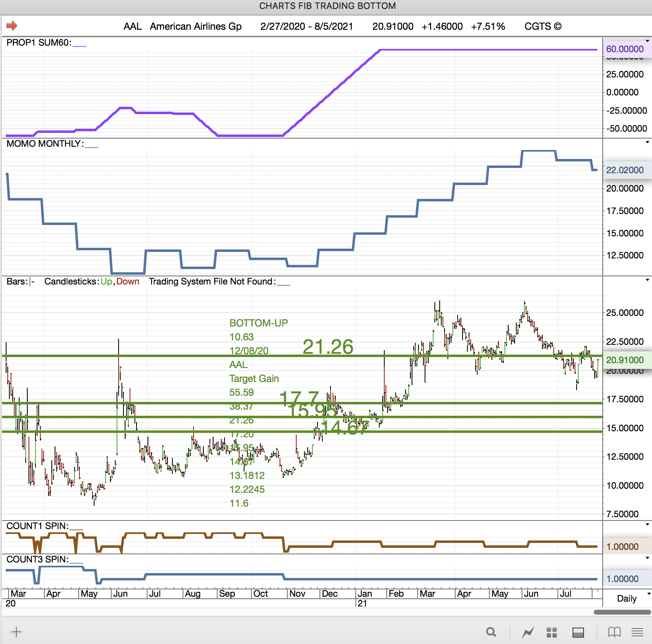Click the 2/27/2020 - 8/5/2021 date range
The width and height of the screenshot is (652, 644).
coord(306,26)
